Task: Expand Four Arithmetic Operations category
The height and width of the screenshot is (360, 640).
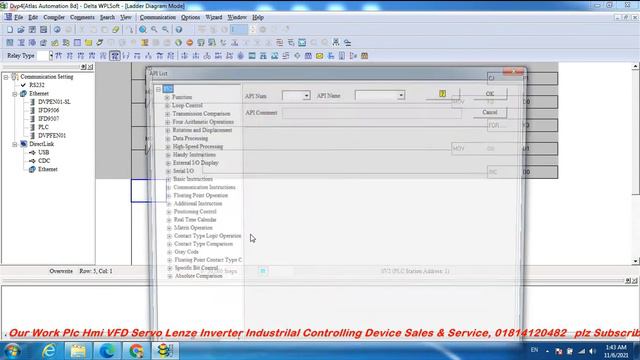Action: [168, 122]
